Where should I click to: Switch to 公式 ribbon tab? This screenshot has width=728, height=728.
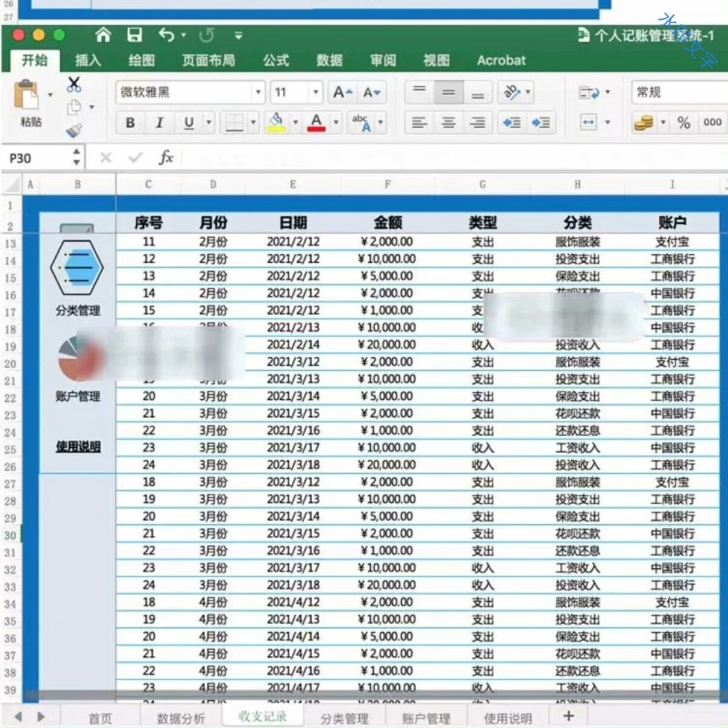[x=276, y=60]
